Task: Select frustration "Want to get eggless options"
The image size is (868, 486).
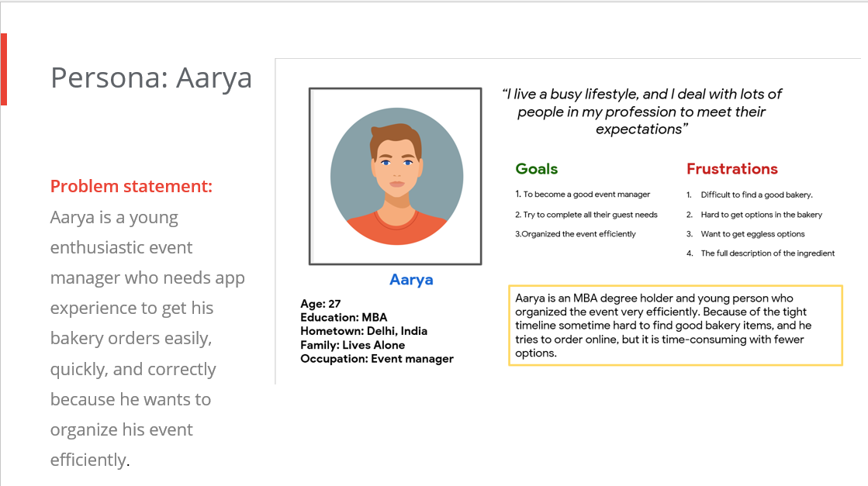Action: (x=752, y=234)
